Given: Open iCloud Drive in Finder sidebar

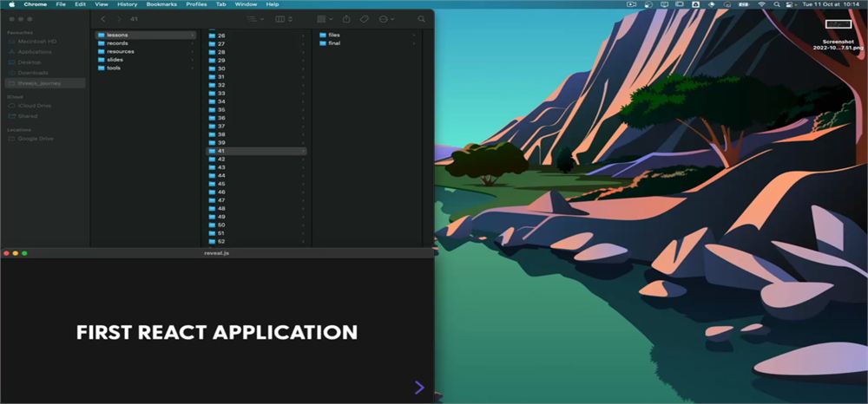Looking at the screenshot, I should click(45, 106).
